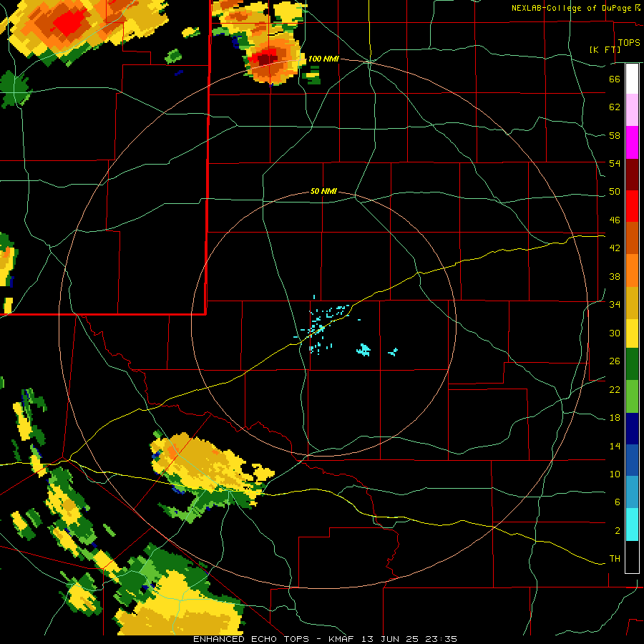Viewport: 644px width, 644px height.
Task: Click the 42 legend value
Action: point(615,248)
